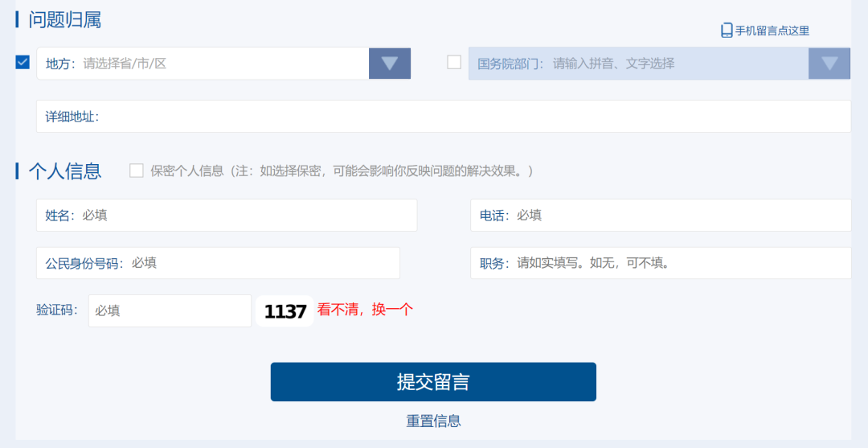Viewport: 868px width, 448px height.
Task: Focus the 公民身份号码 input field
Action: (218, 263)
